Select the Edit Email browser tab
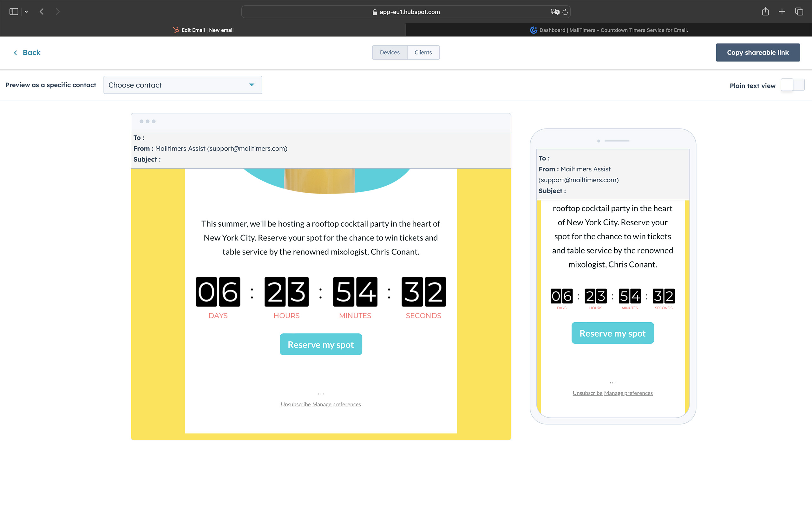 click(x=203, y=30)
